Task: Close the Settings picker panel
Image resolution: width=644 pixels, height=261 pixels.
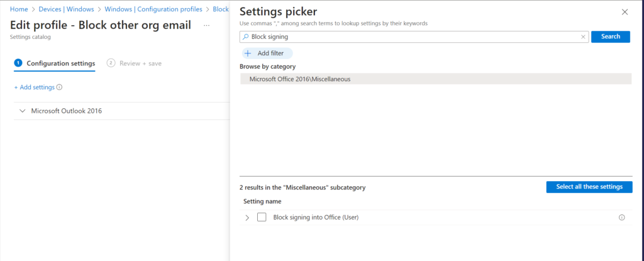Action: coord(625,12)
